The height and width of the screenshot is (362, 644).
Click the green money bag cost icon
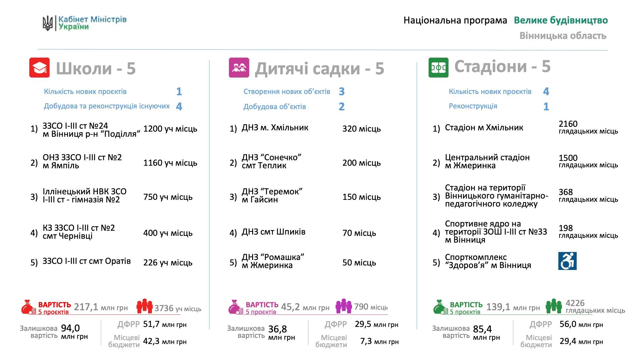pos(440,307)
